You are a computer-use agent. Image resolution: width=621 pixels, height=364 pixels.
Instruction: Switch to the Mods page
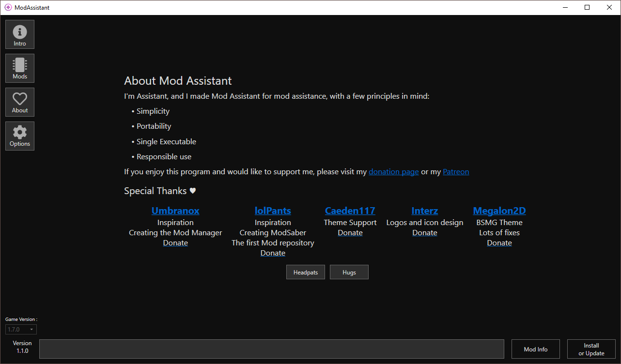pyautogui.click(x=20, y=68)
